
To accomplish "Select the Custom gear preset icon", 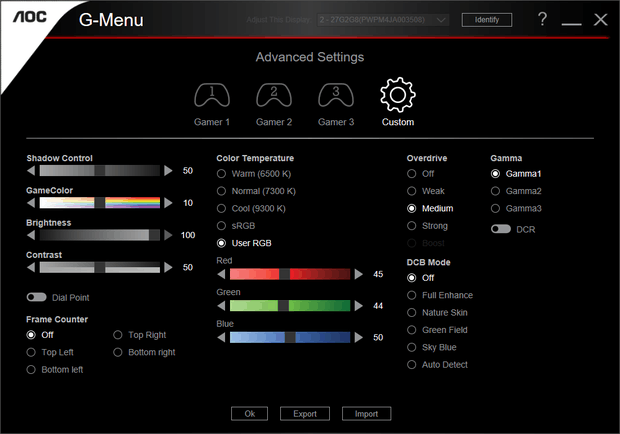I will [398, 95].
